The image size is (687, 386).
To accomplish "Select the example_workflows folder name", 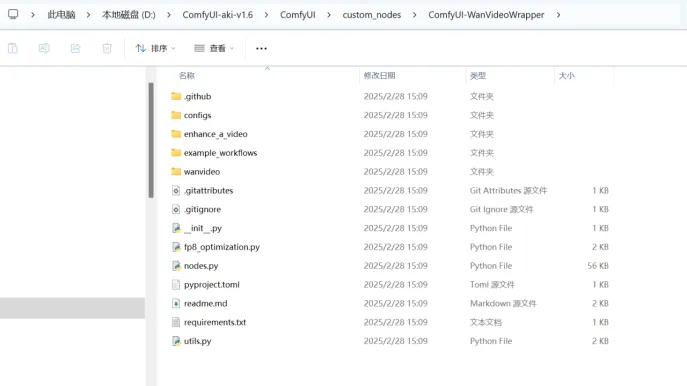I will (x=220, y=152).
